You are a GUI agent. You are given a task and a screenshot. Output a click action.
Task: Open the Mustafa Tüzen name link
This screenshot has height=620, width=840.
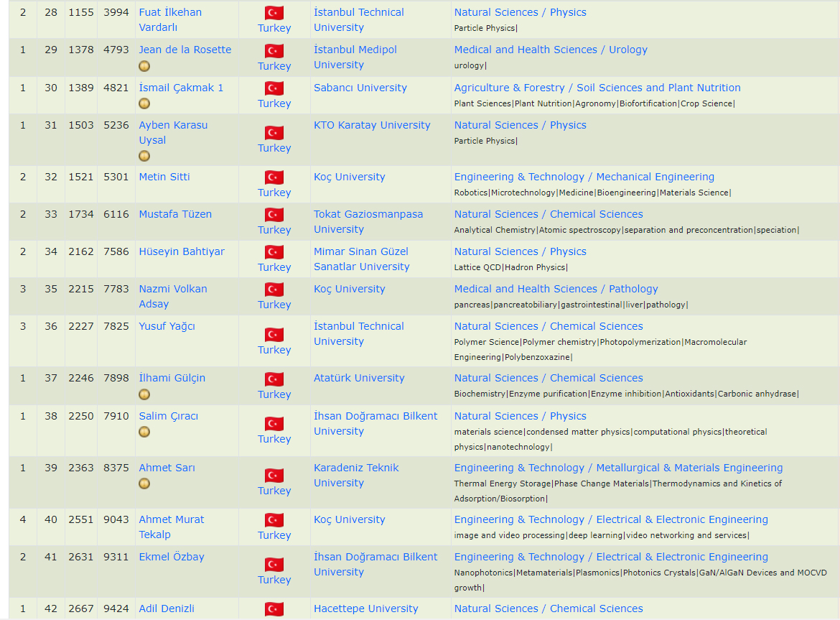point(175,214)
